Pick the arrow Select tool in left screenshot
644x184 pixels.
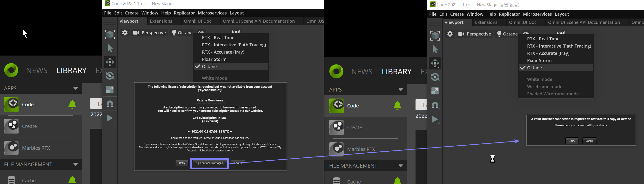click(110, 48)
